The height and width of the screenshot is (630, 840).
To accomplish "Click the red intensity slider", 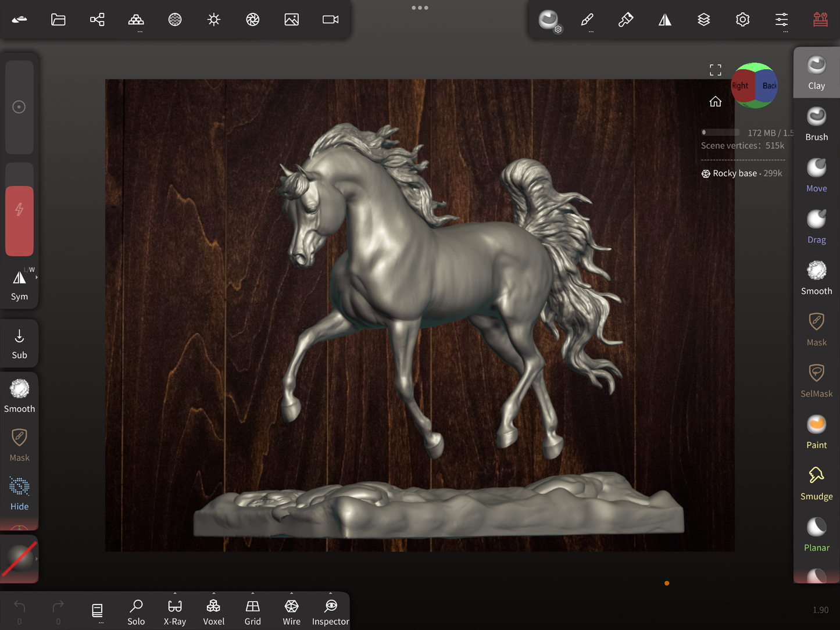I will (x=19, y=221).
